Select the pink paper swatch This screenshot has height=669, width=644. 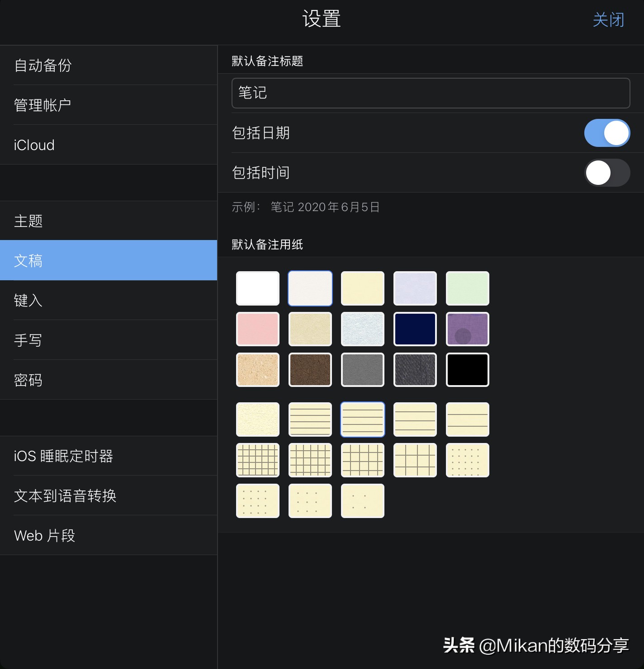coord(258,329)
